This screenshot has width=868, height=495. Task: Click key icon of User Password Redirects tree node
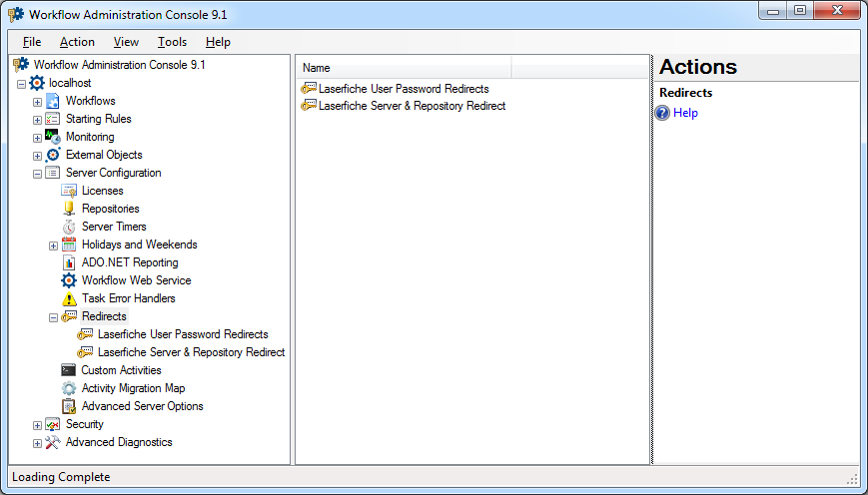[x=85, y=334]
